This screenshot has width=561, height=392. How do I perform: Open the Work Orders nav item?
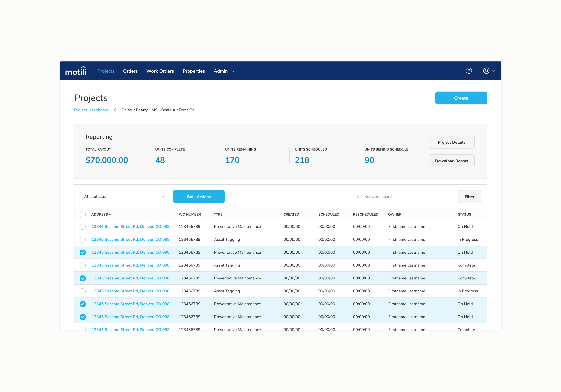(x=160, y=71)
